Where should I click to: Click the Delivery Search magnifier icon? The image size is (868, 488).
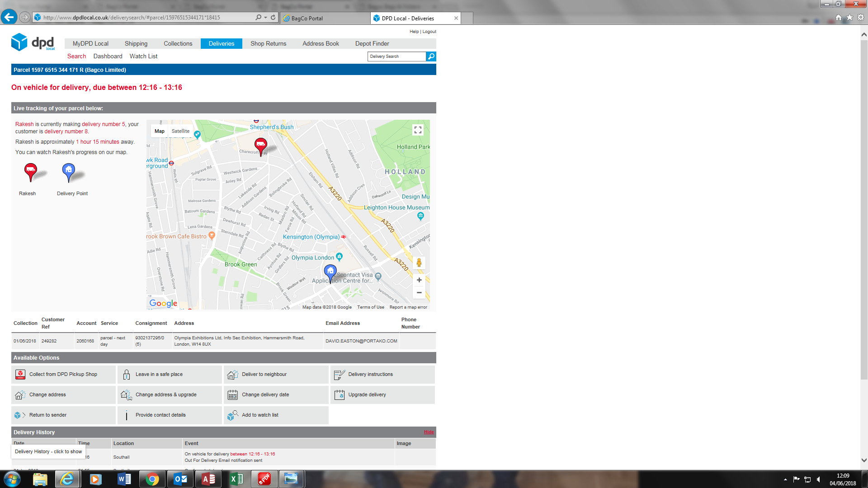[431, 56]
